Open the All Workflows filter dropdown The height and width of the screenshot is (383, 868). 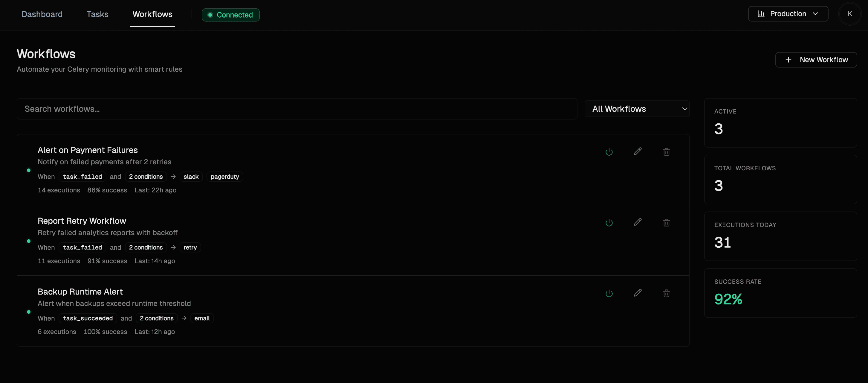(x=637, y=109)
